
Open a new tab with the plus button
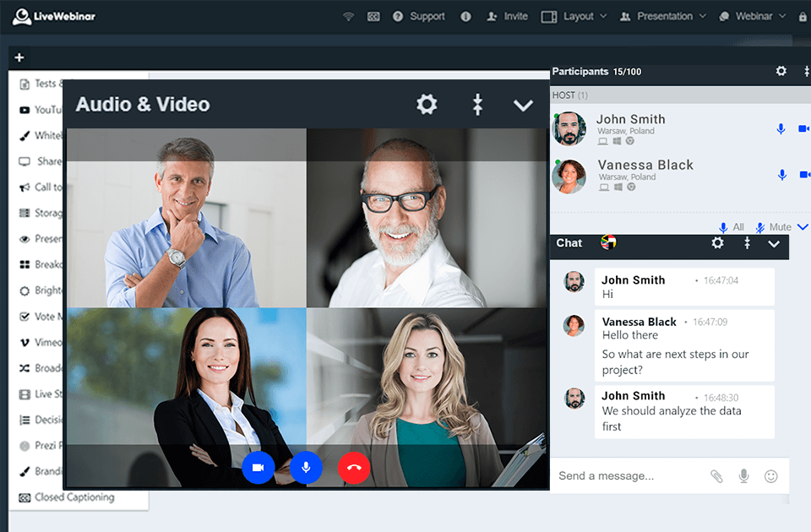[19, 57]
